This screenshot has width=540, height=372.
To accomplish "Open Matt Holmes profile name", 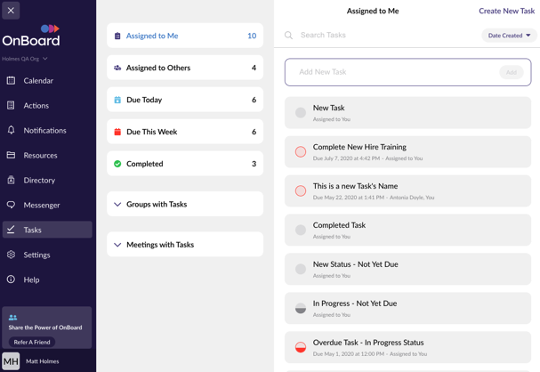I will click(42, 361).
